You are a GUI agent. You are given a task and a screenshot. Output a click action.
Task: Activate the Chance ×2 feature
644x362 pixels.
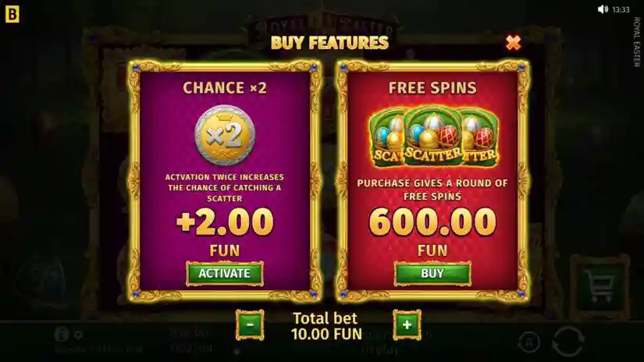point(224,273)
